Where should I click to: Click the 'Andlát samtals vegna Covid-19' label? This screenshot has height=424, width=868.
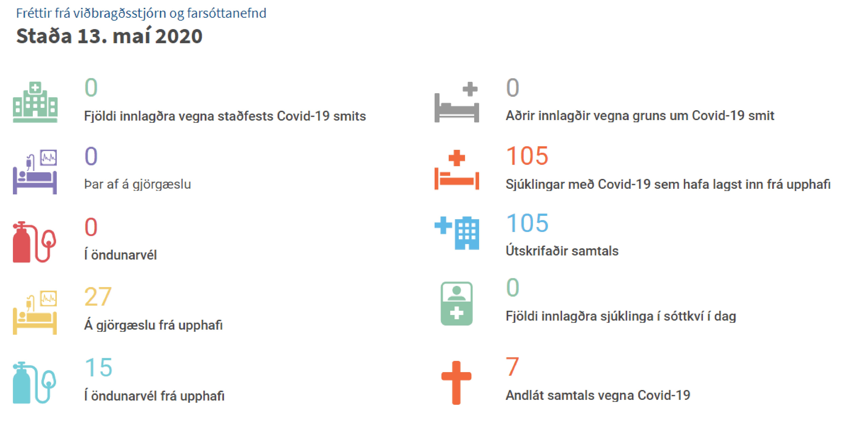coord(598,395)
